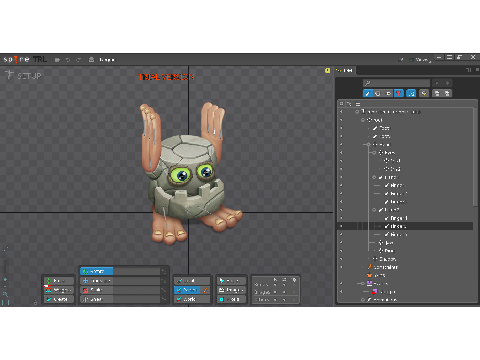Click the paste icon in tree toolbar
This screenshot has height=360, width=480.
pos(447,93)
